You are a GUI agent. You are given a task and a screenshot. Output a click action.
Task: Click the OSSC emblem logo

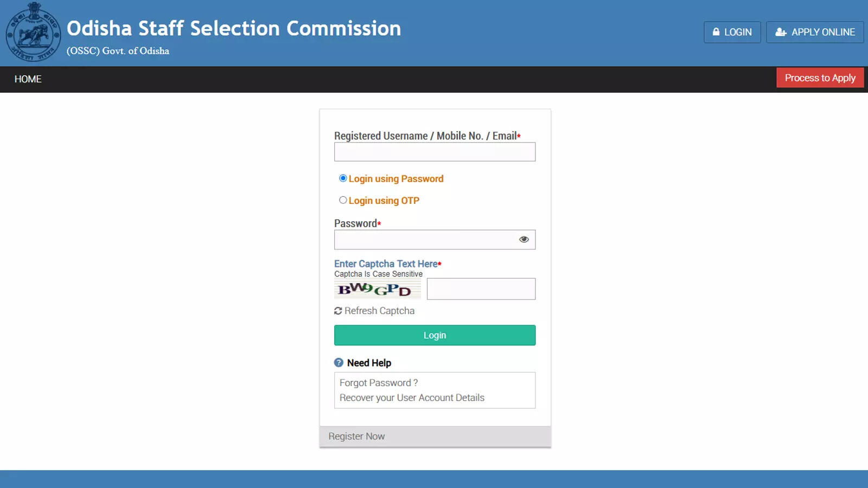pos(33,33)
